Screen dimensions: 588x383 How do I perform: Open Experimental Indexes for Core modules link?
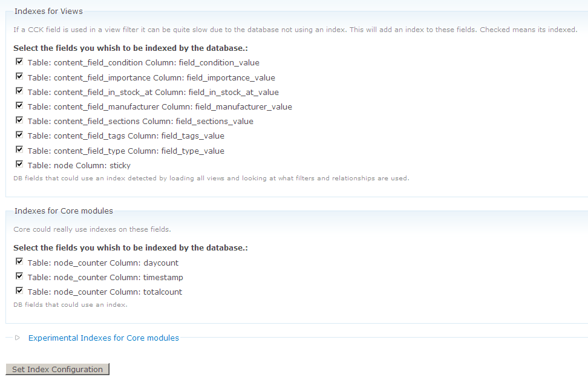[103, 338]
